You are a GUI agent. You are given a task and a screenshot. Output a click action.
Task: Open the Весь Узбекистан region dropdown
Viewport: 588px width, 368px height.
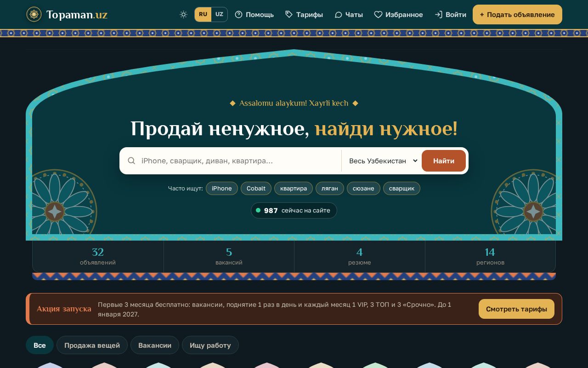383,161
